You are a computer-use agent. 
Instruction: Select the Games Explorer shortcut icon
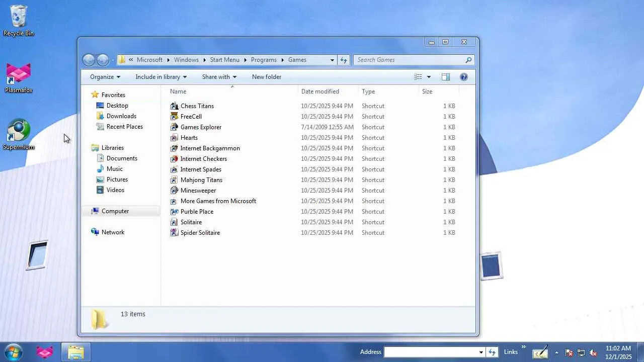174,127
